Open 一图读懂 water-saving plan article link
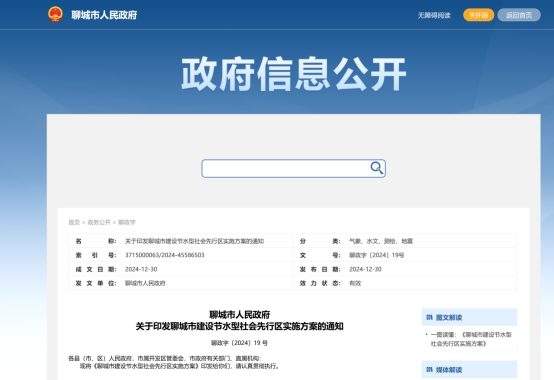 click(x=471, y=339)
